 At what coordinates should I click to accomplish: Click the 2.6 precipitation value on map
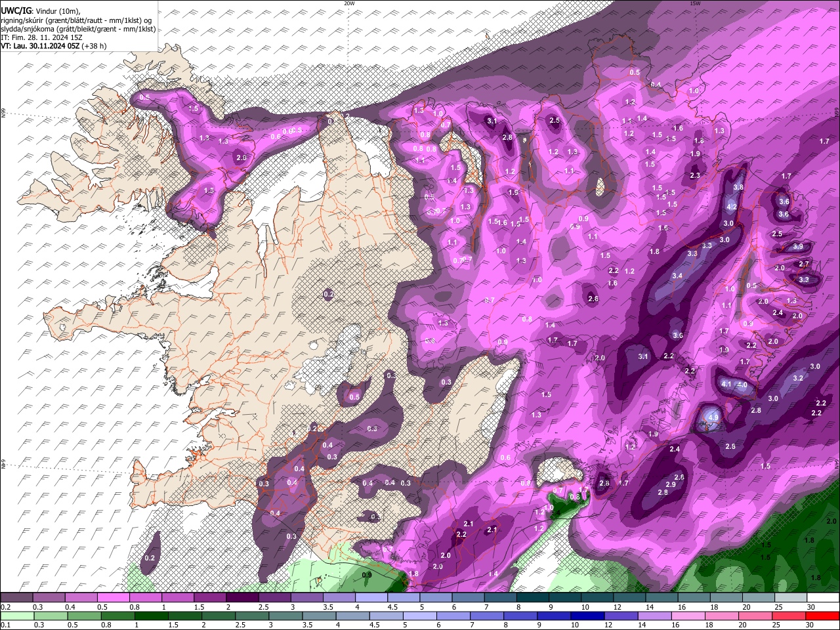pos(593,299)
